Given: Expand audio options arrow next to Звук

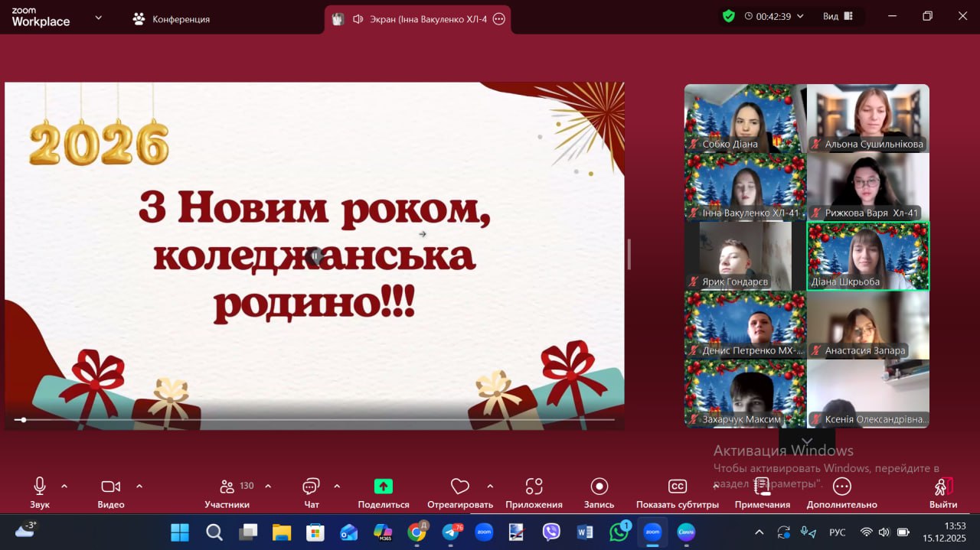Looking at the screenshot, I should 64,486.
